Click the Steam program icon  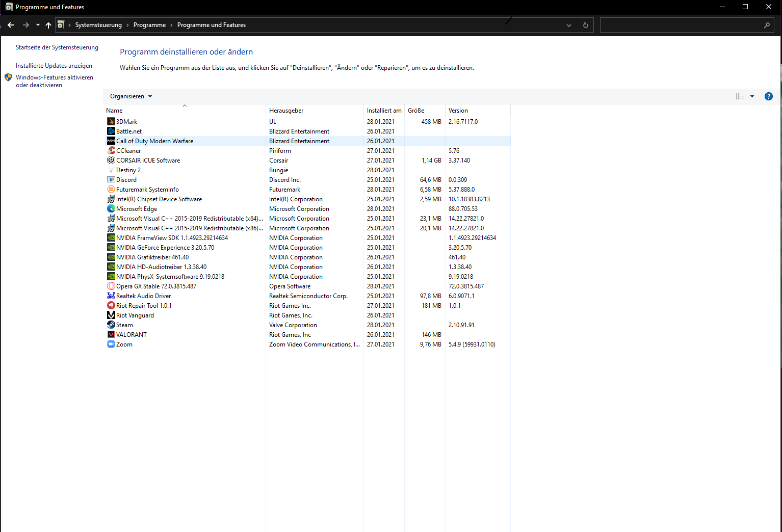tap(111, 325)
